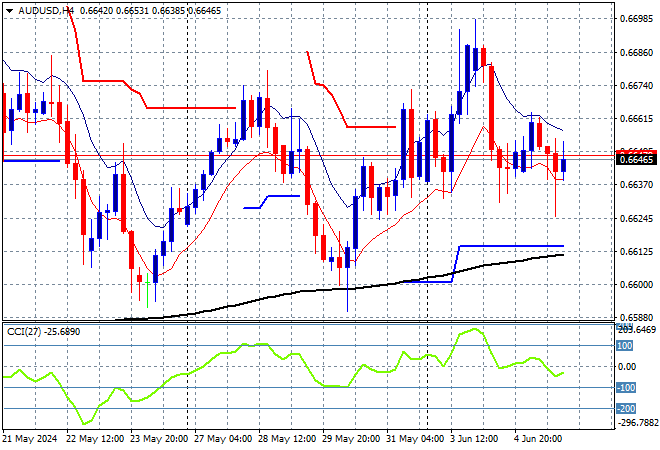Click the 4 Jun 20:00 time label
The height and width of the screenshot is (450, 660).
(x=538, y=439)
